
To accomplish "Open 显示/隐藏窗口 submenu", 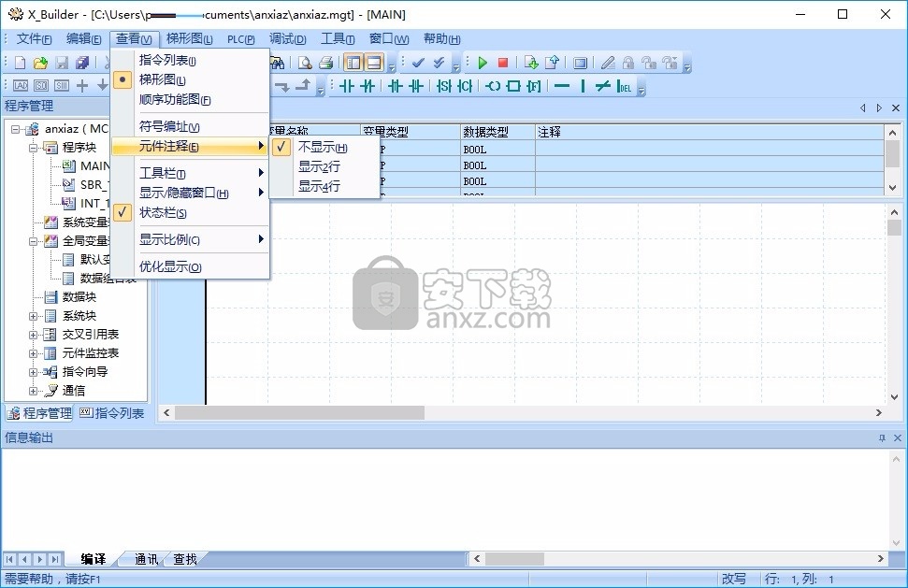I will click(x=190, y=193).
